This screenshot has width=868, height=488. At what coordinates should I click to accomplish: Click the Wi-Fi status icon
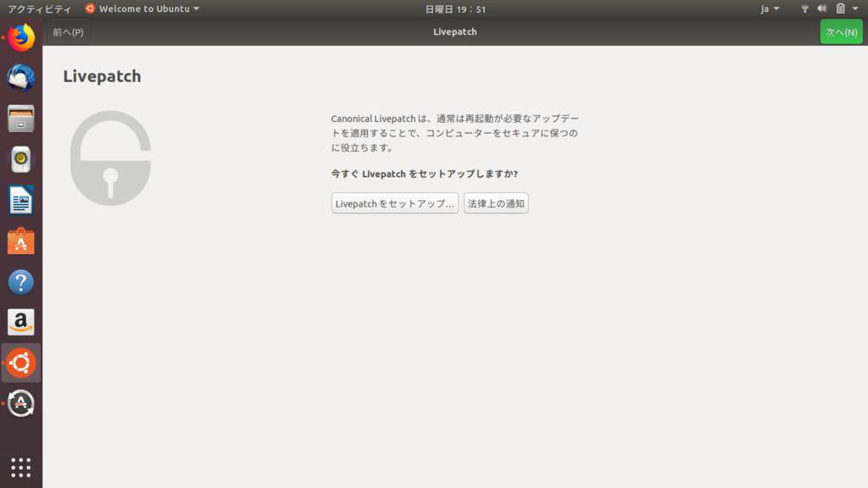(x=805, y=8)
